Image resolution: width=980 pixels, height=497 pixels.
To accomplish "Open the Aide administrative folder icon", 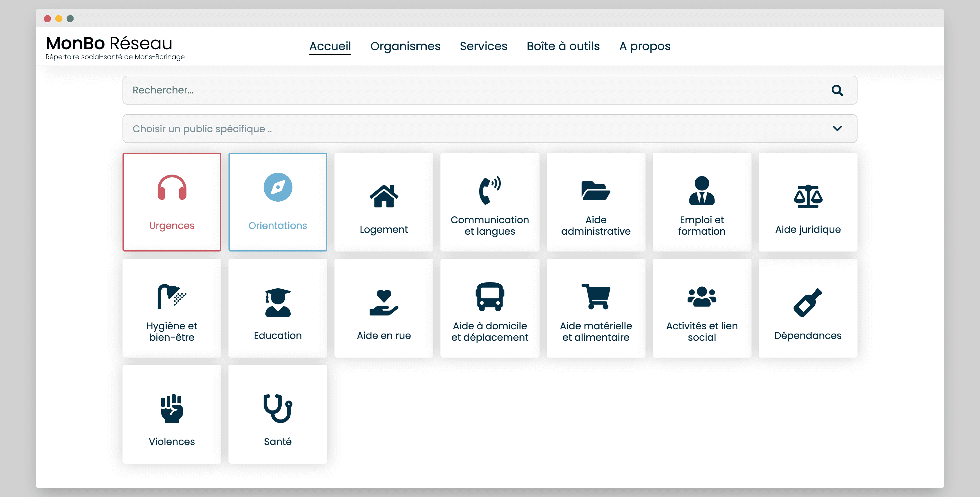I will [x=596, y=191].
